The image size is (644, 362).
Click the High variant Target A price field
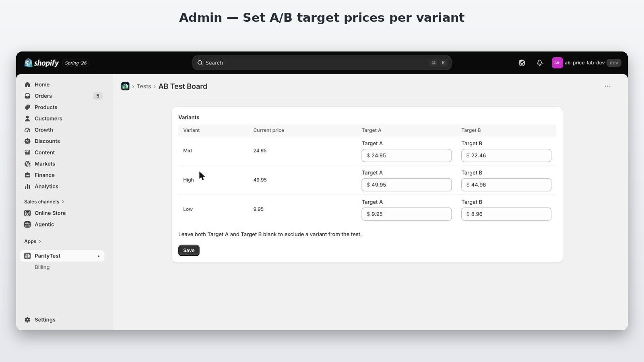coord(407,185)
